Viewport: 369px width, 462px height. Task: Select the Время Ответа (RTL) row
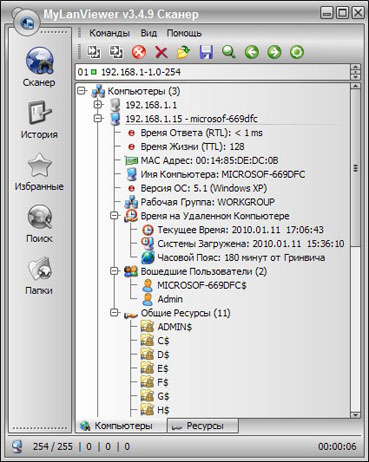tap(201, 133)
